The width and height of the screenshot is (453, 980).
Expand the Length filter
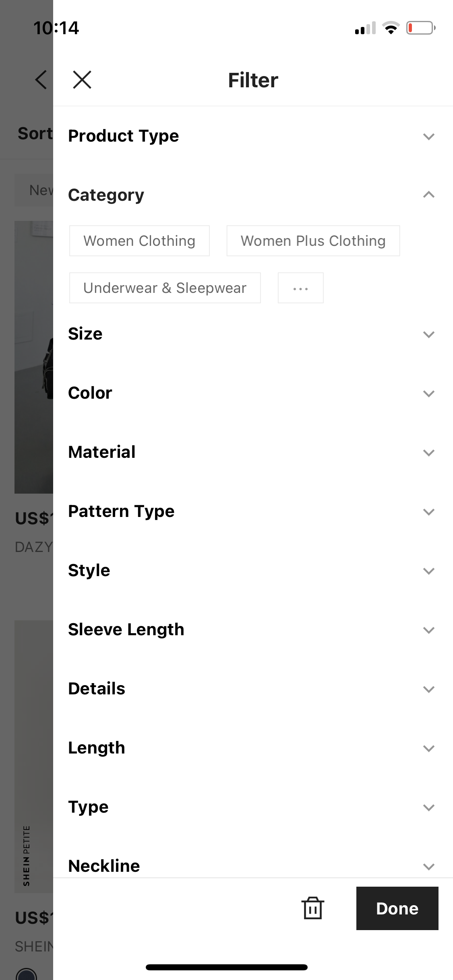(428, 748)
